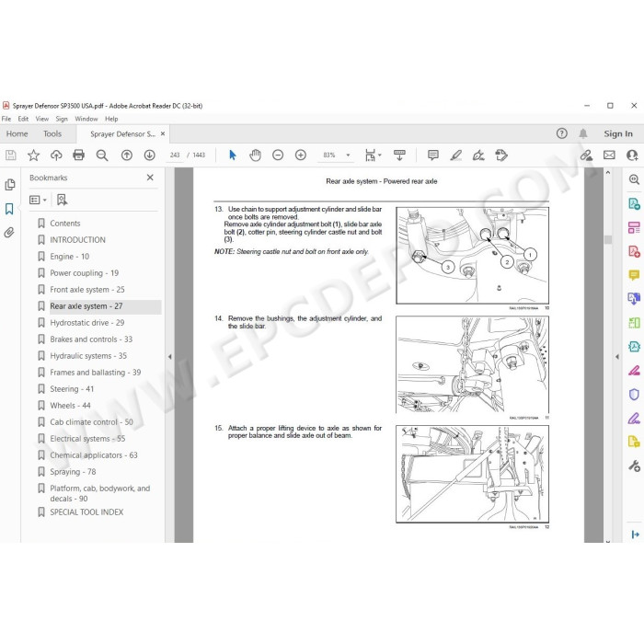
Task: Print the document
Action: (x=78, y=155)
